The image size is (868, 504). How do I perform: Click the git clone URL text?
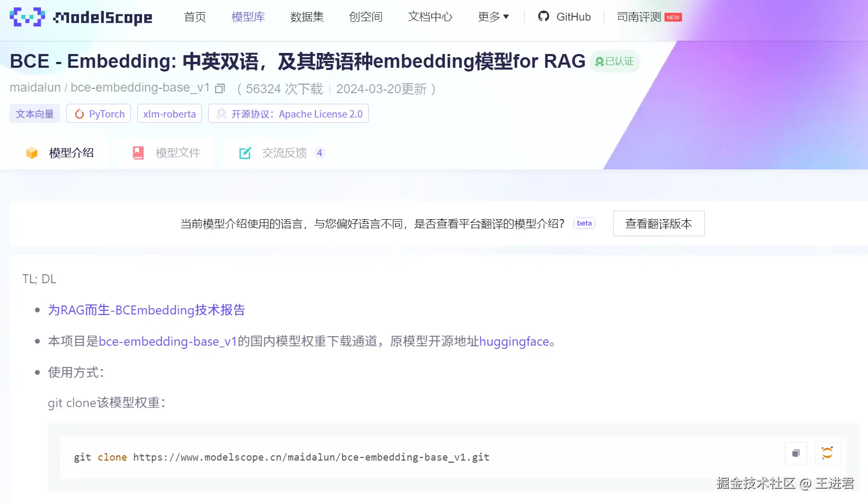(x=311, y=457)
